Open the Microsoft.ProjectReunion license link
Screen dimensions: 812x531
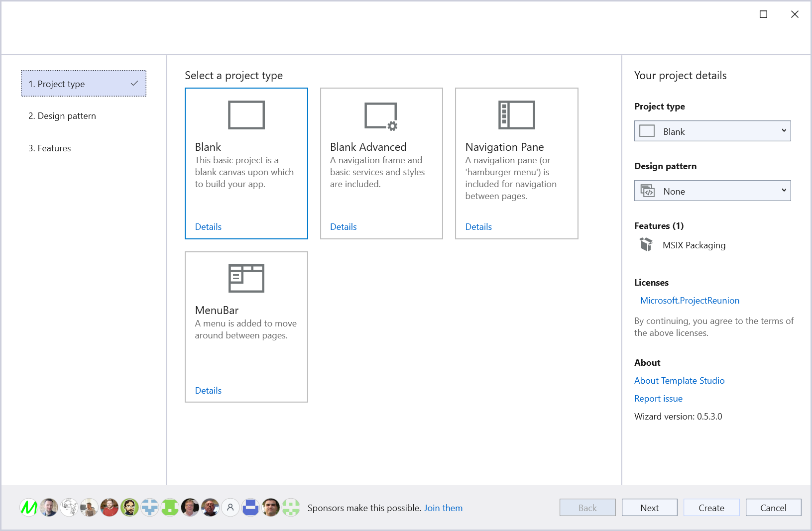[x=690, y=301]
